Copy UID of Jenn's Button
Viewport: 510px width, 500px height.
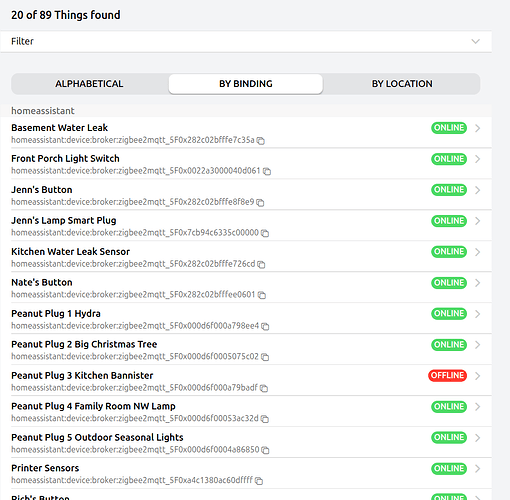(260, 202)
